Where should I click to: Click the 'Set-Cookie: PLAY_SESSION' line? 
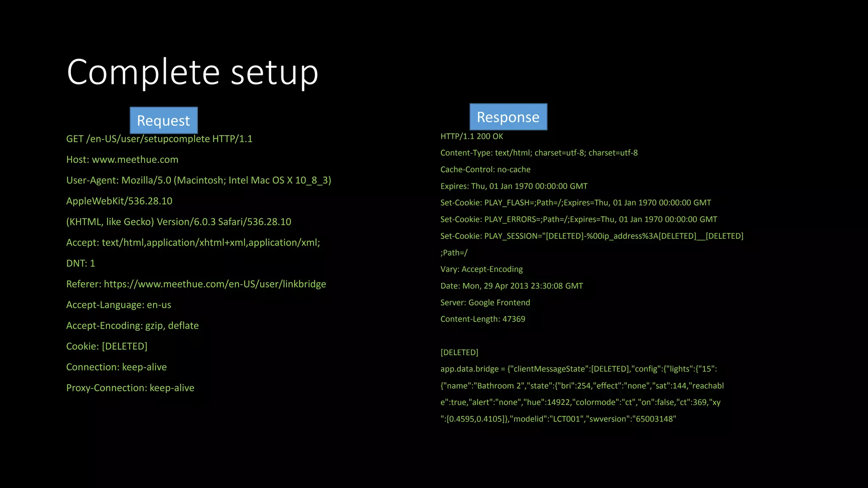(x=592, y=236)
